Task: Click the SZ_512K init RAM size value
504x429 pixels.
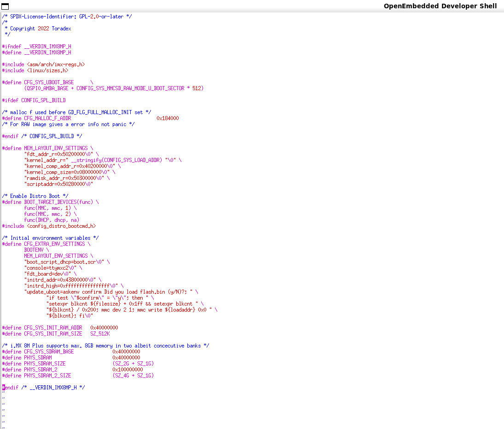Action: point(100,334)
